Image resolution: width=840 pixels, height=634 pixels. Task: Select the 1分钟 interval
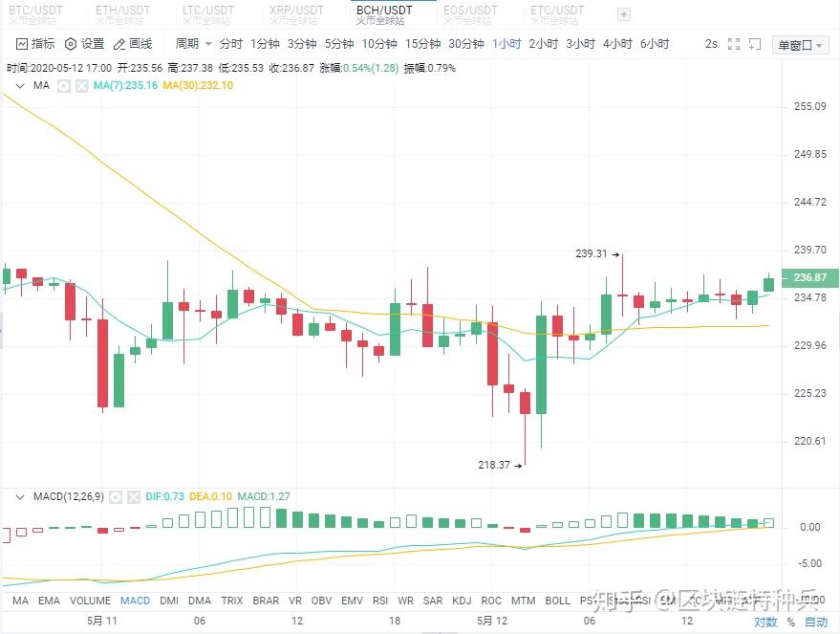pyautogui.click(x=265, y=44)
